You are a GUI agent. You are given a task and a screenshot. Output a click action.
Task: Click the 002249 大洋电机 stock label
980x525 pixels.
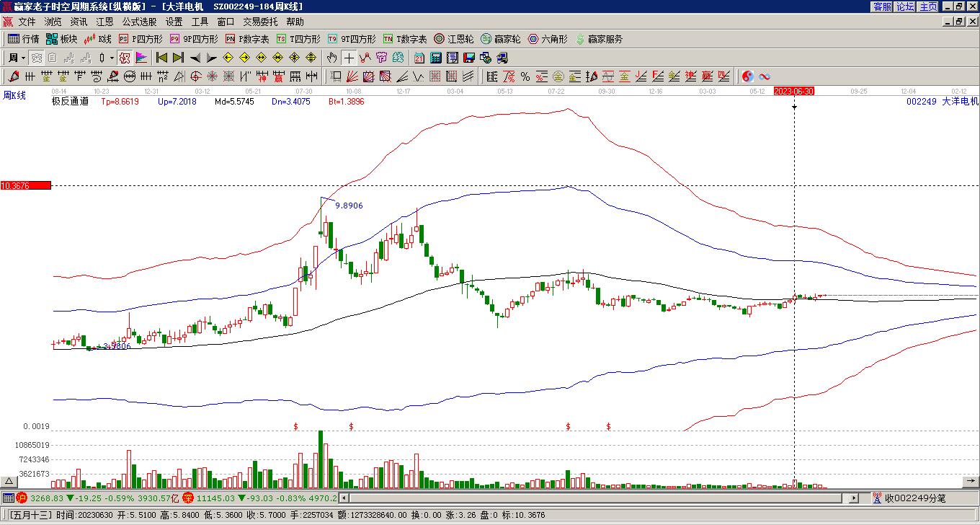[943, 102]
